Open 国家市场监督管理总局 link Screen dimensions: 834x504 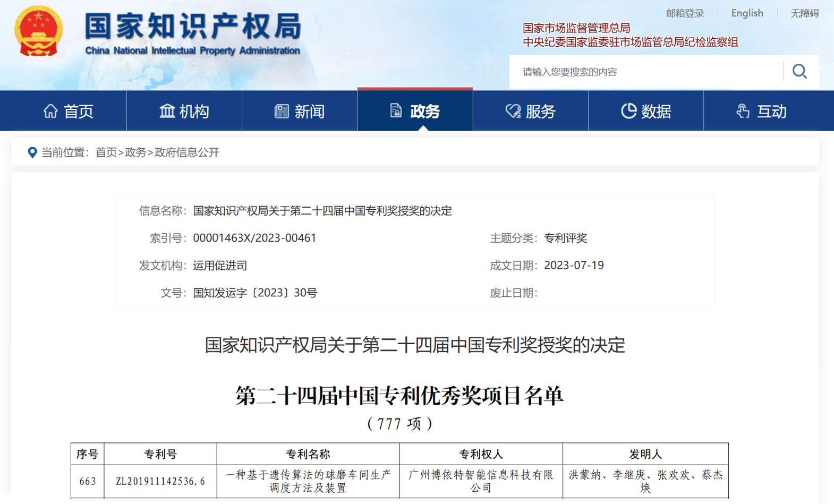576,28
